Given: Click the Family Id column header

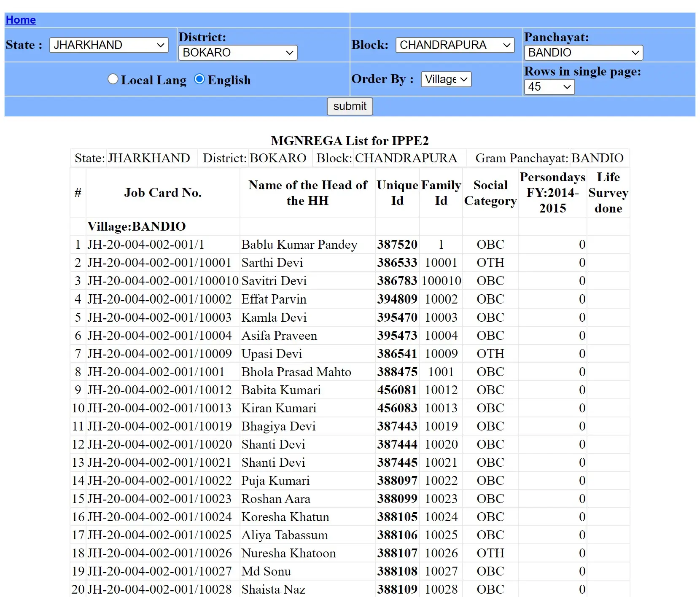Looking at the screenshot, I should [441, 193].
